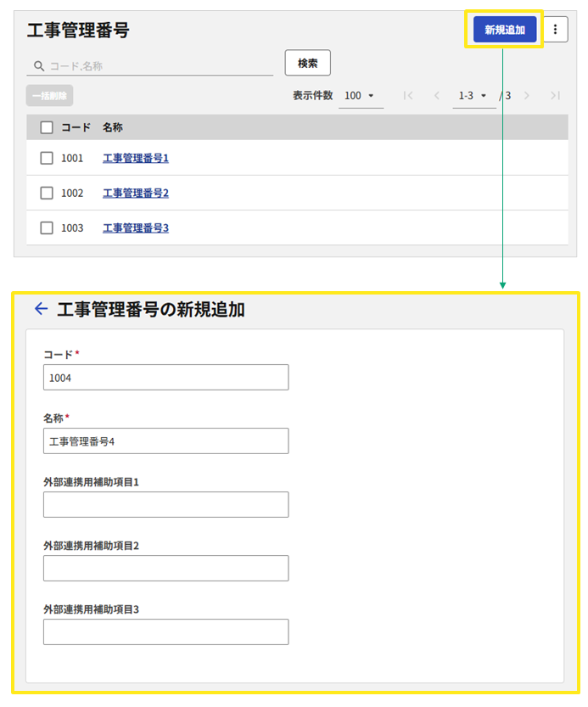
Task: Go to previous page chevron
Action: point(436,96)
